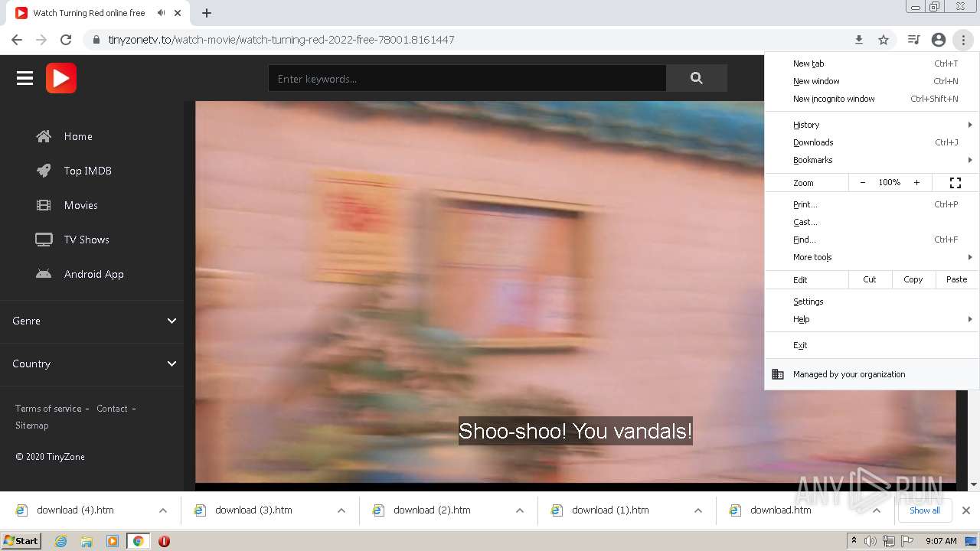Open the More tools submenu
The image size is (980, 551).
click(x=872, y=257)
